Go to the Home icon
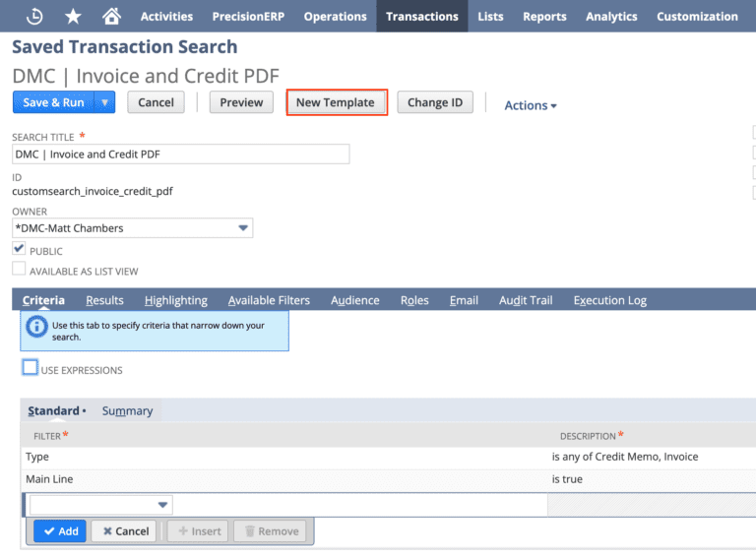 pos(111,16)
